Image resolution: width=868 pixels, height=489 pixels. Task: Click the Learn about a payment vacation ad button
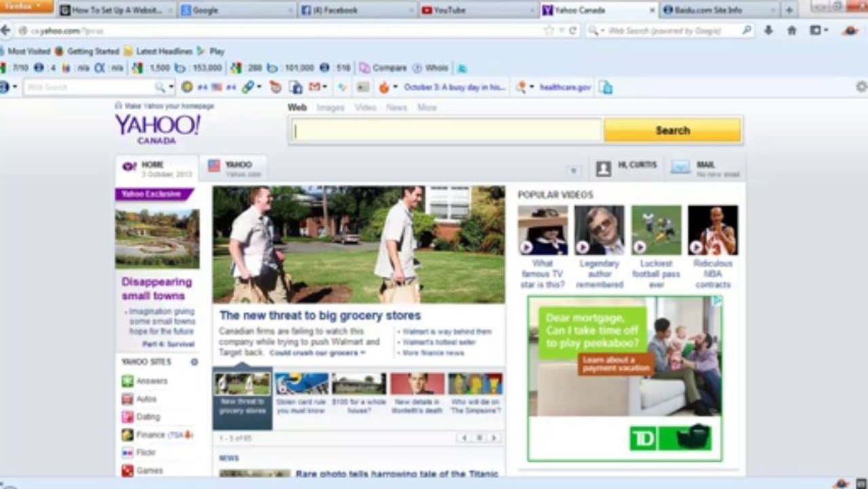(x=616, y=364)
